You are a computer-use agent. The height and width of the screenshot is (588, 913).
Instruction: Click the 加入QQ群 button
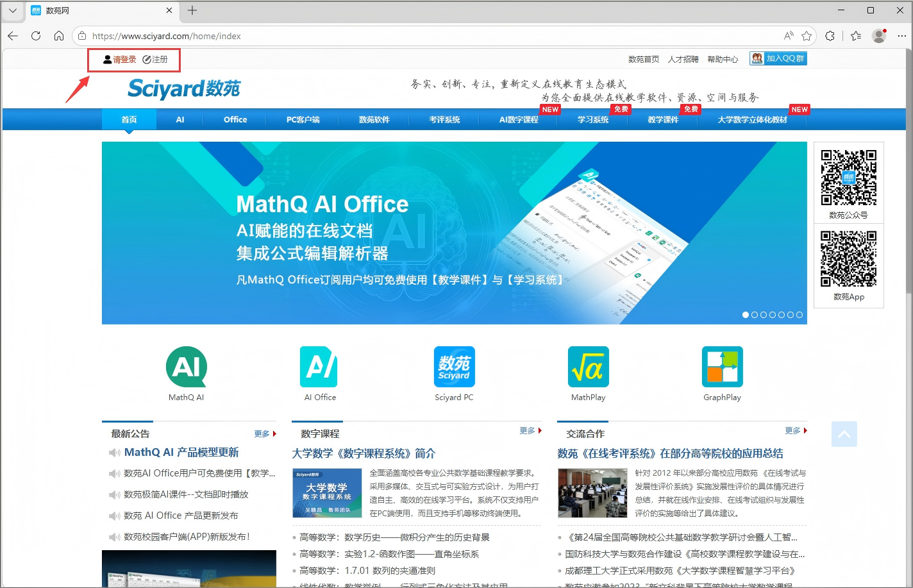click(778, 58)
